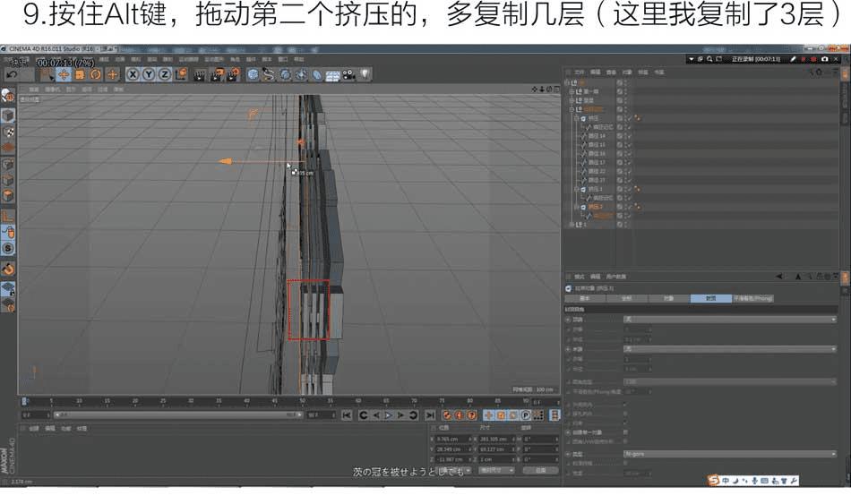Activate the Move tool
851x504 pixels.
click(64, 74)
